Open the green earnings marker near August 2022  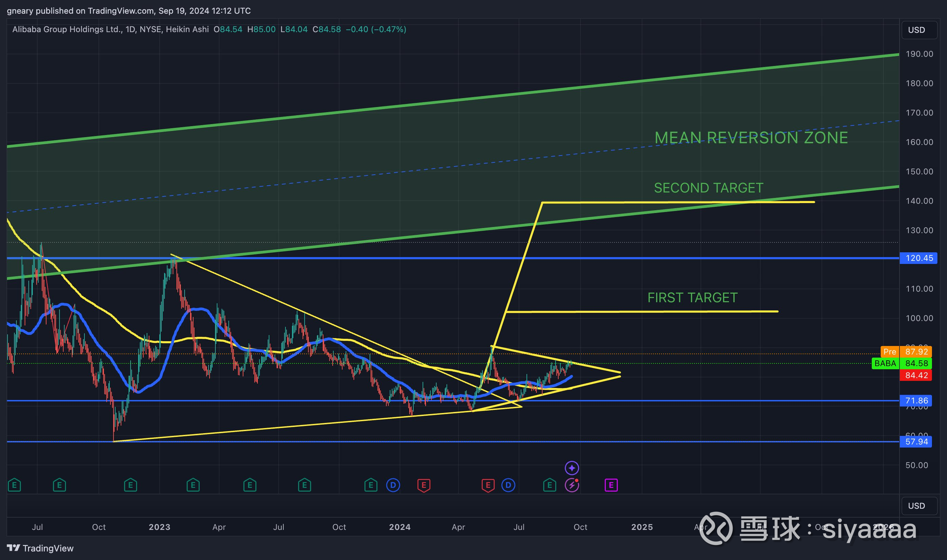point(59,485)
